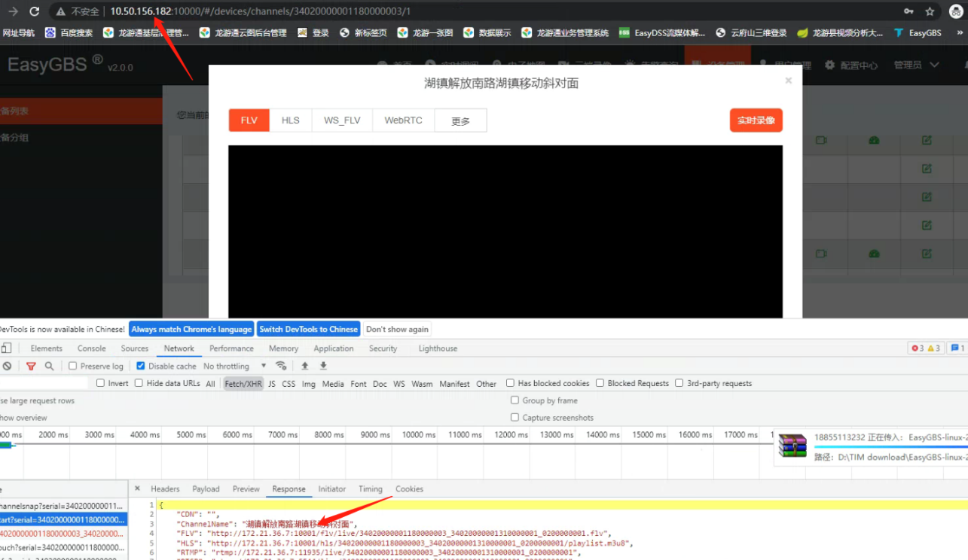Open the Elements panel tab
Image resolution: width=968 pixels, height=560 pixels.
tap(47, 348)
